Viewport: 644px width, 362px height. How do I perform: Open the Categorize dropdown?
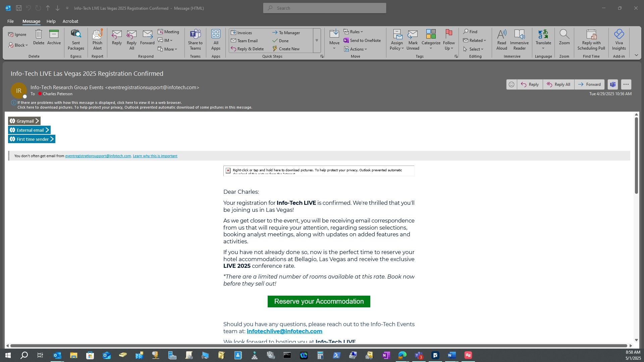point(431,40)
